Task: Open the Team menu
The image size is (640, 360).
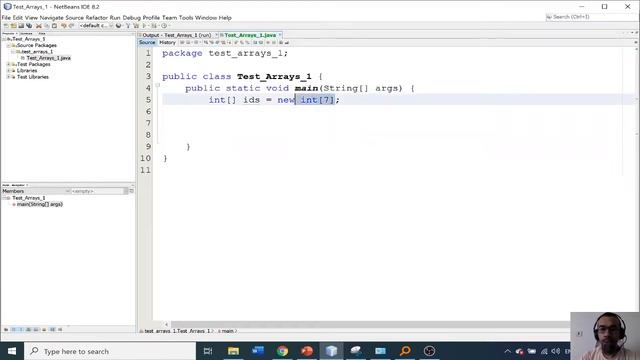Action: click(x=169, y=18)
